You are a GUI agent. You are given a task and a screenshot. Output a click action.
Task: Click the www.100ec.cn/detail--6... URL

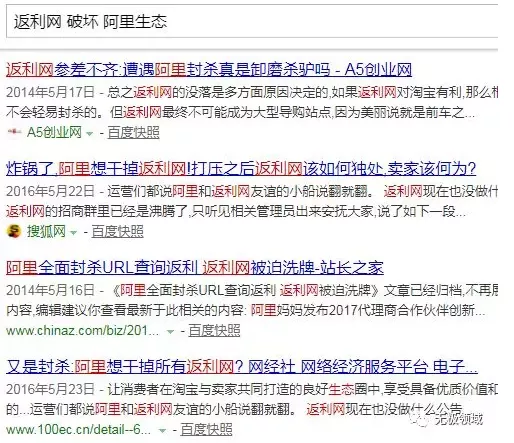(x=79, y=429)
